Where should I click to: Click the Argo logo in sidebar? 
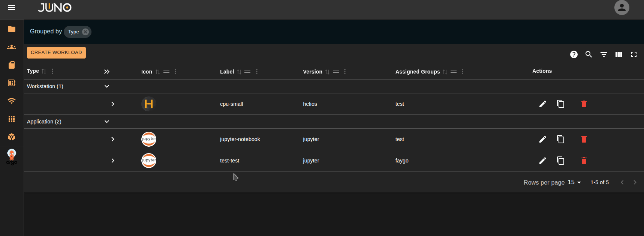(x=12, y=157)
